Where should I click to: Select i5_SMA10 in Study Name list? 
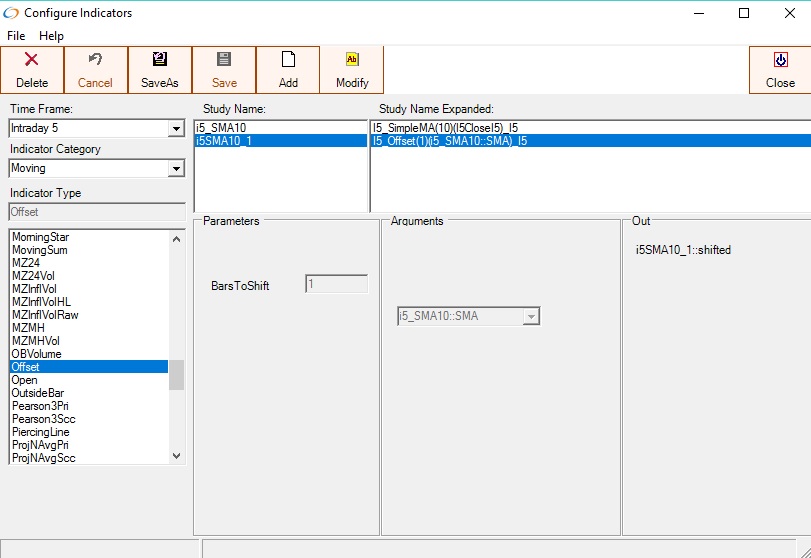click(221, 128)
